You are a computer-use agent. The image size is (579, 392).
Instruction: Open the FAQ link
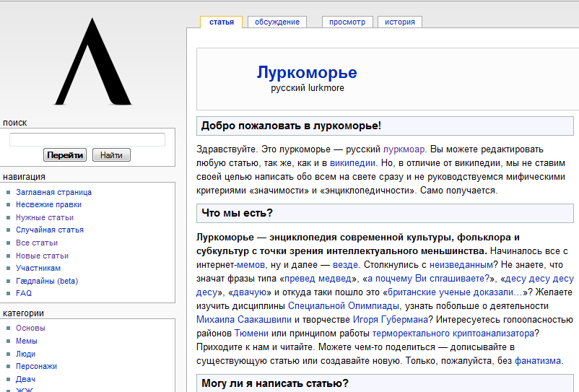pyautogui.click(x=24, y=293)
